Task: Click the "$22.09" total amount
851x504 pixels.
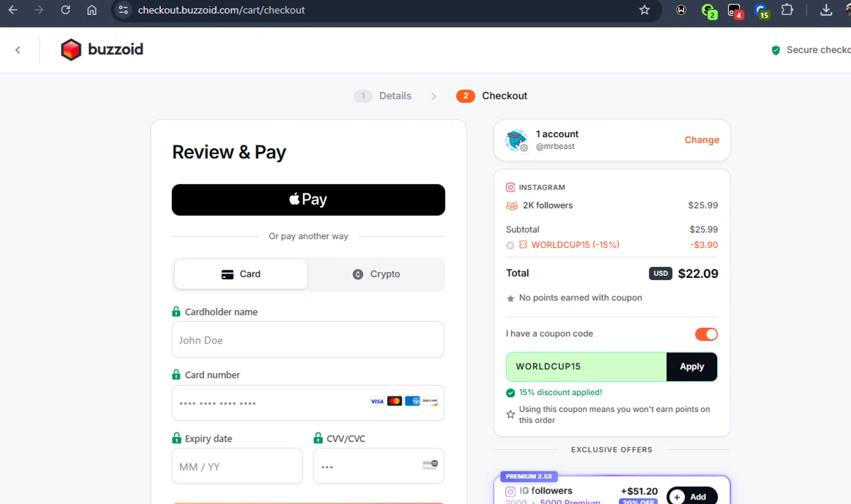Action: pyautogui.click(x=698, y=273)
